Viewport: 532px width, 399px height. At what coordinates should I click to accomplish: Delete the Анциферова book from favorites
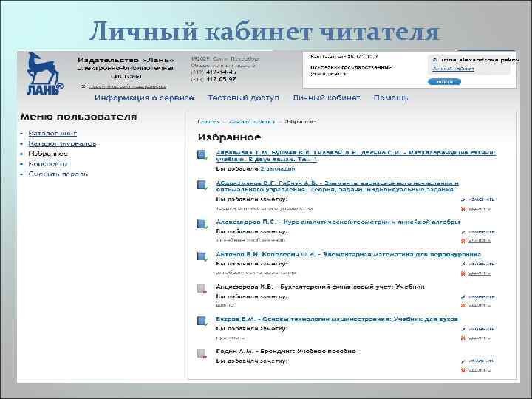click(476, 305)
